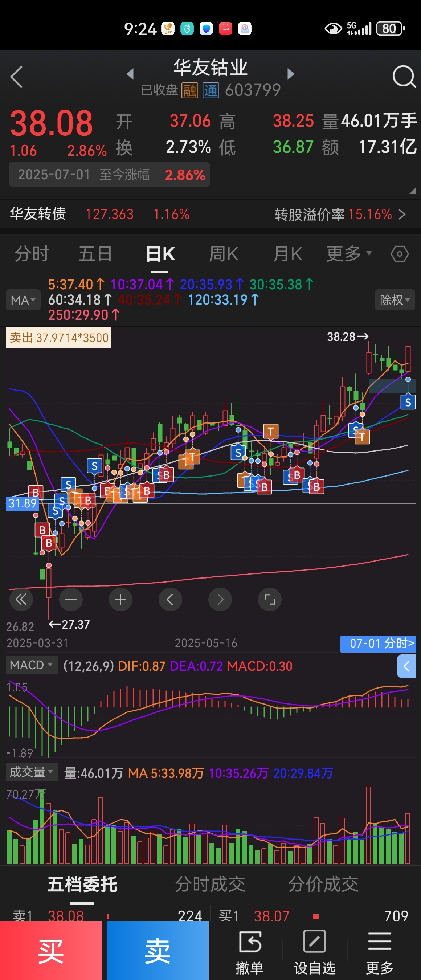Open 五档委托 tab
The image size is (421, 980).
pyautogui.click(x=82, y=884)
